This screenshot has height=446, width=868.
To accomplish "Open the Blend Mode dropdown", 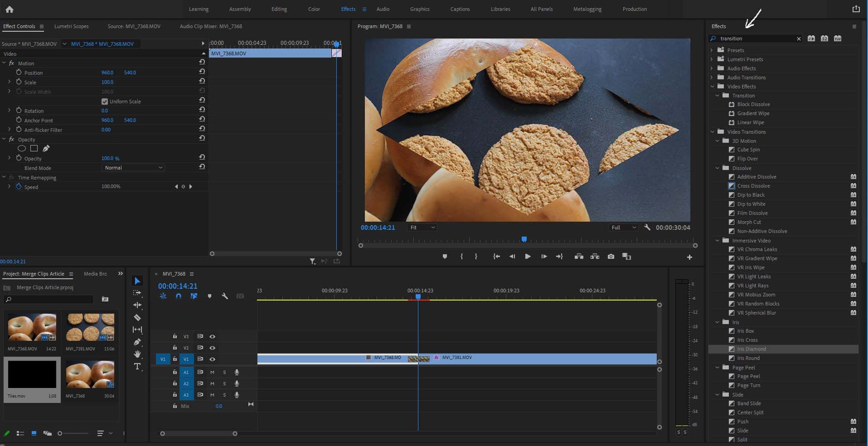I will [x=133, y=168].
